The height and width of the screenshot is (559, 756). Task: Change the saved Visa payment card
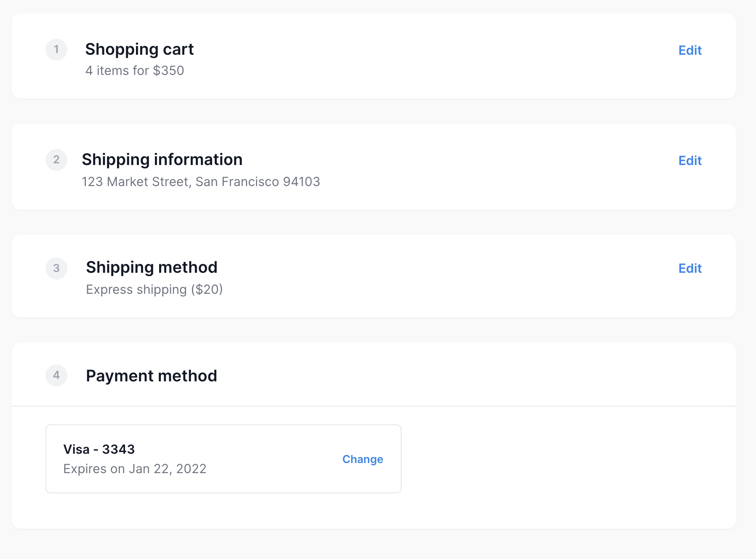(362, 459)
